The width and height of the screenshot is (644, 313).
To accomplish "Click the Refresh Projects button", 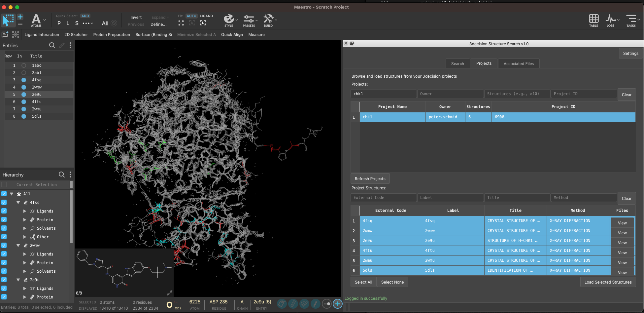I will point(370,178).
